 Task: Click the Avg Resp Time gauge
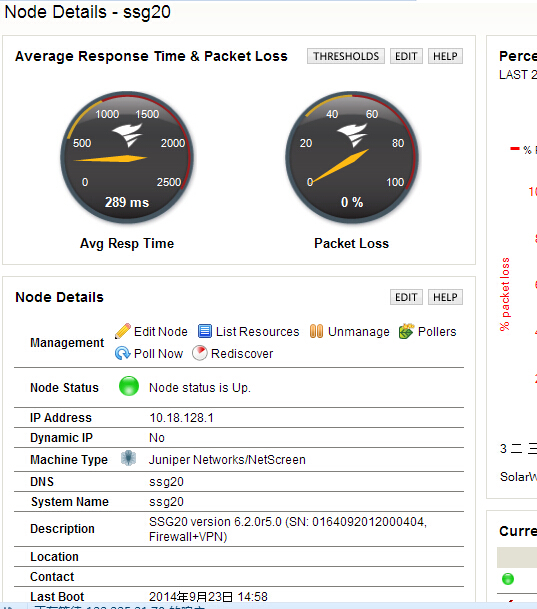point(127,157)
